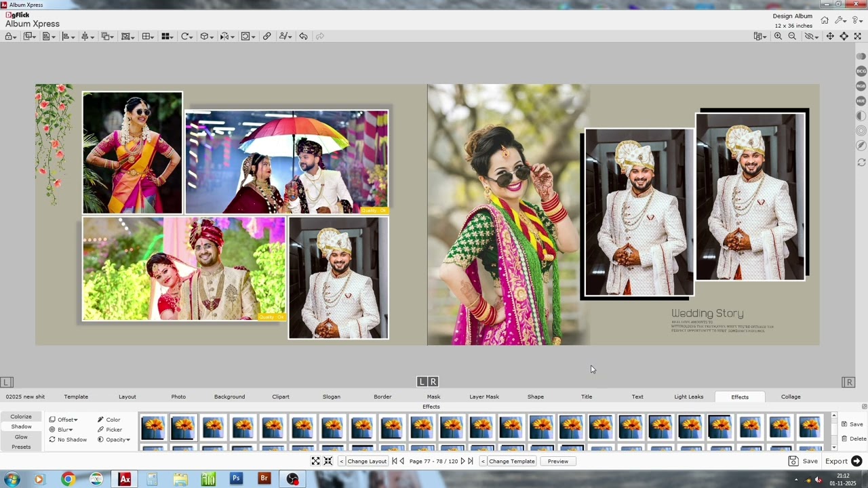This screenshot has height=488, width=868.
Task: Click the link (chain) icon
Action: [267, 36]
